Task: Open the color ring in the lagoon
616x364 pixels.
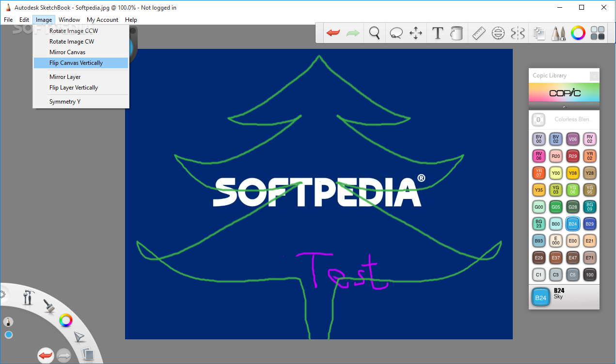Action: pyautogui.click(x=66, y=320)
